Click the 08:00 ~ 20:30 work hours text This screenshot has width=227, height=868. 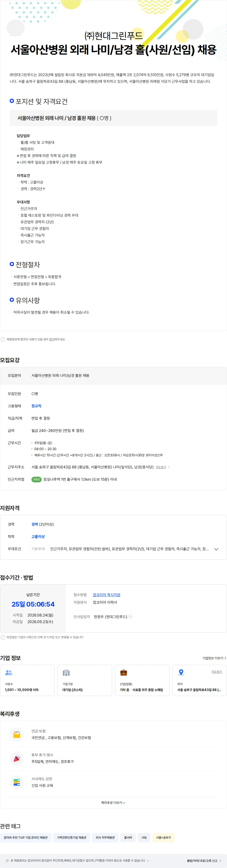(x=45, y=449)
